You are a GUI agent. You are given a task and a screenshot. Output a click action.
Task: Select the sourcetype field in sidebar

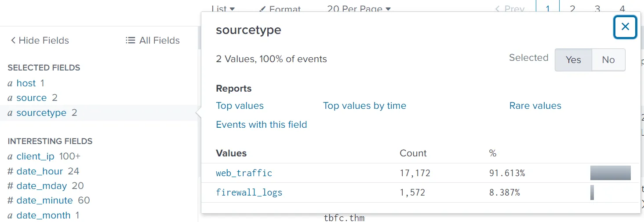(x=42, y=113)
